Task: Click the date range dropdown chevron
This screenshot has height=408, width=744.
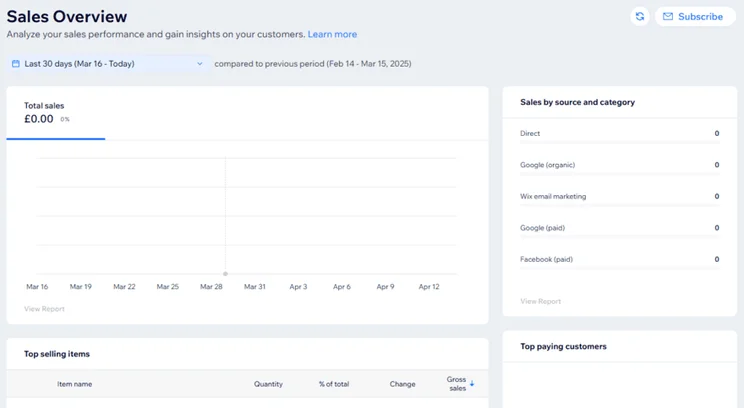Action: (200, 64)
